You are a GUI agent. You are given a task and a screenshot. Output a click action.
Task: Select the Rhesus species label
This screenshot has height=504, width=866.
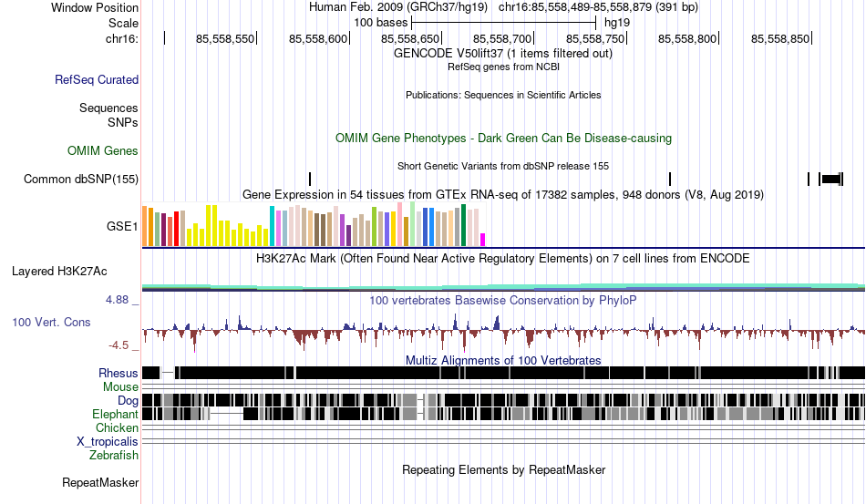click(x=118, y=373)
